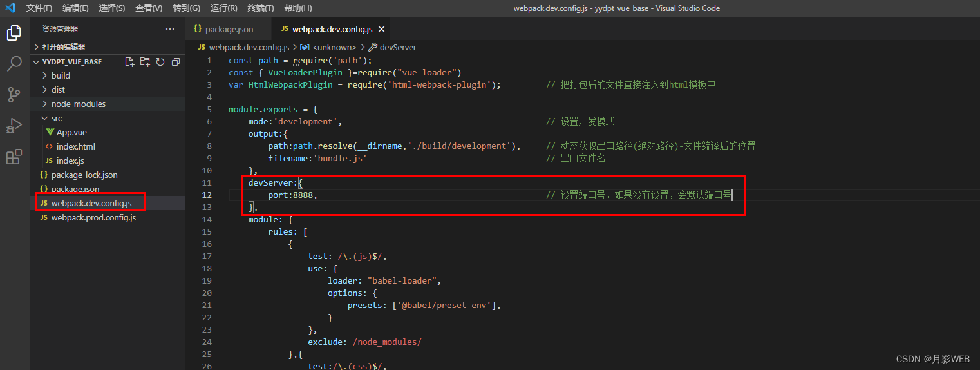This screenshot has height=370, width=980.
Task: Open the 帮助(H) menu
Action: [297, 8]
